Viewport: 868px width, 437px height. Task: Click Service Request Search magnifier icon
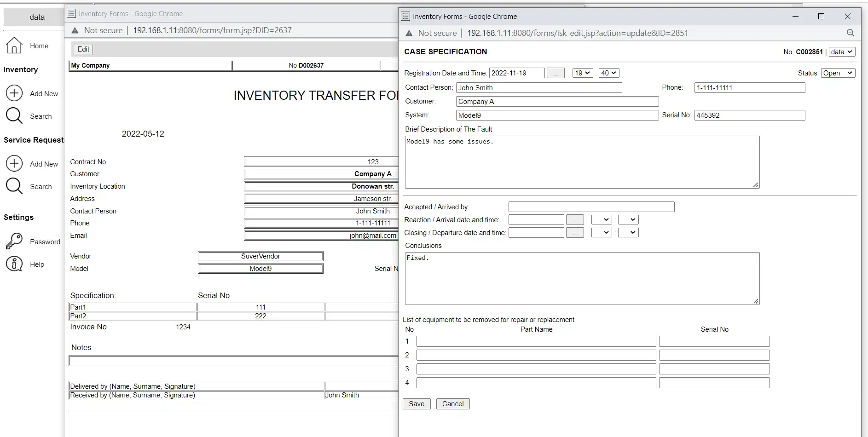14,186
